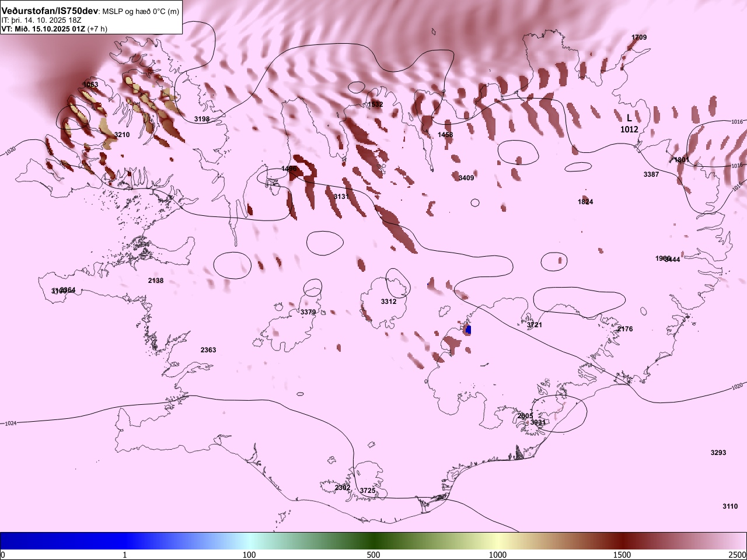747x560 pixels.
Task: Click the small blue patch on the map
Action: 468,330
